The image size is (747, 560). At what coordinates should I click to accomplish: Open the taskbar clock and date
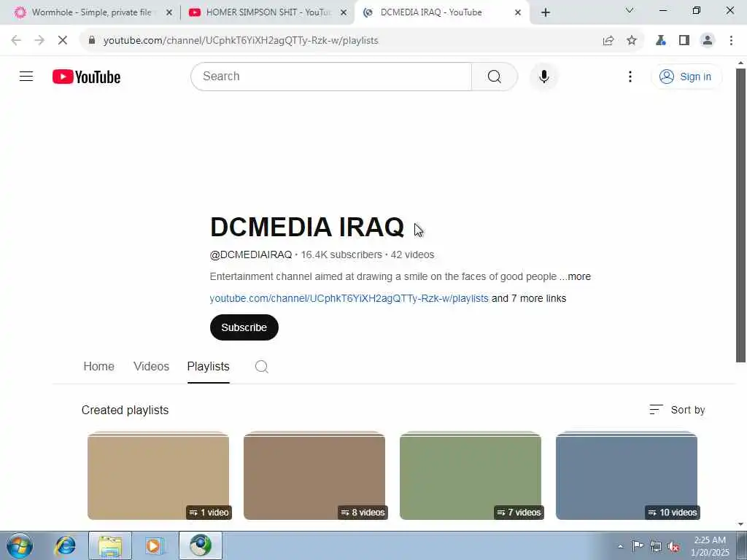pos(710,546)
